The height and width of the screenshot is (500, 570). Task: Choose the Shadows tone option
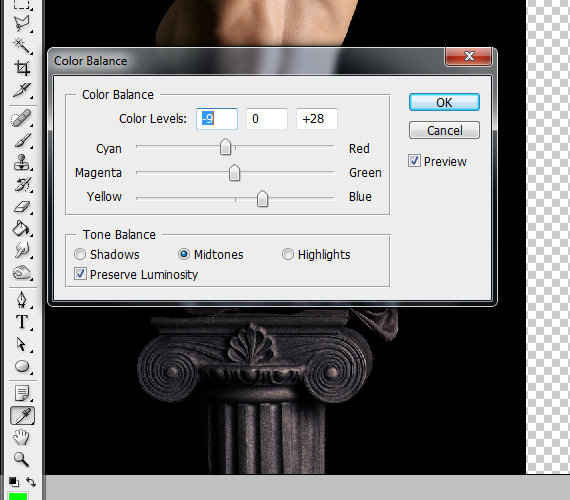click(80, 254)
